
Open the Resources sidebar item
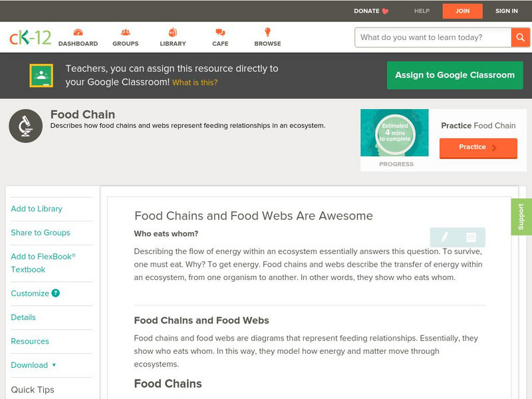click(30, 341)
